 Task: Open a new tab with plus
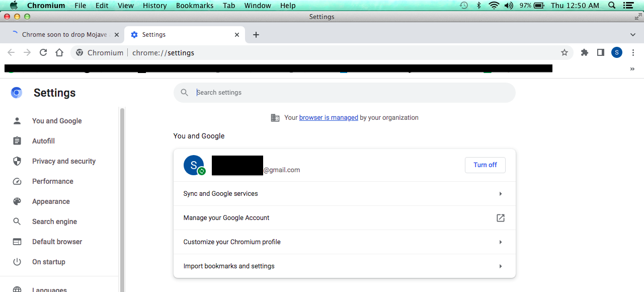point(256,35)
